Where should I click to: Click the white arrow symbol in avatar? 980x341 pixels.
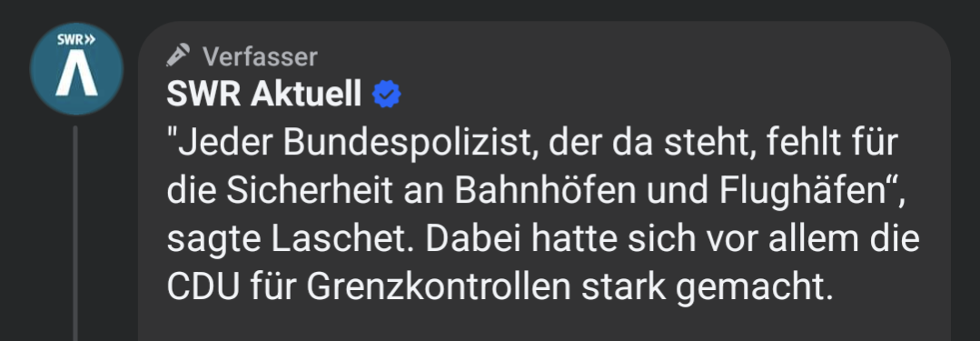76,75
